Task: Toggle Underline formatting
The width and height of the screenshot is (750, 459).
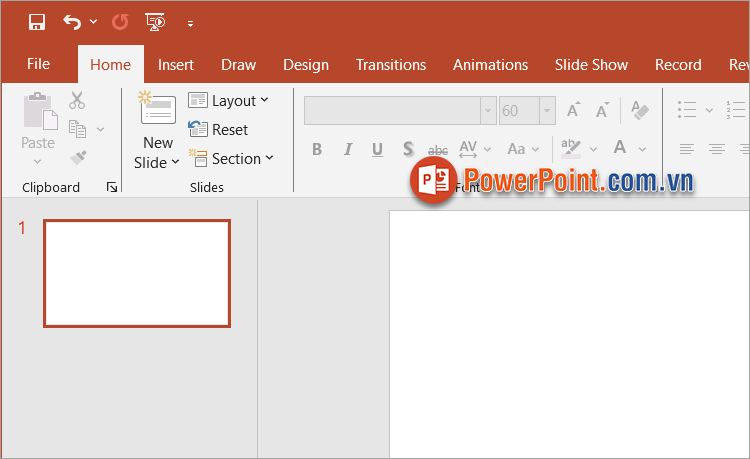Action: pyautogui.click(x=377, y=149)
